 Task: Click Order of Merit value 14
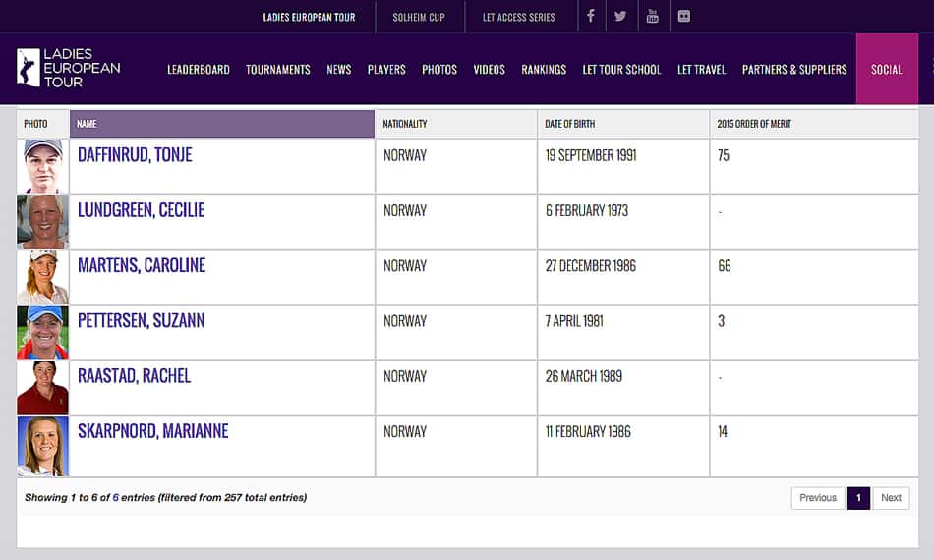tap(723, 432)
